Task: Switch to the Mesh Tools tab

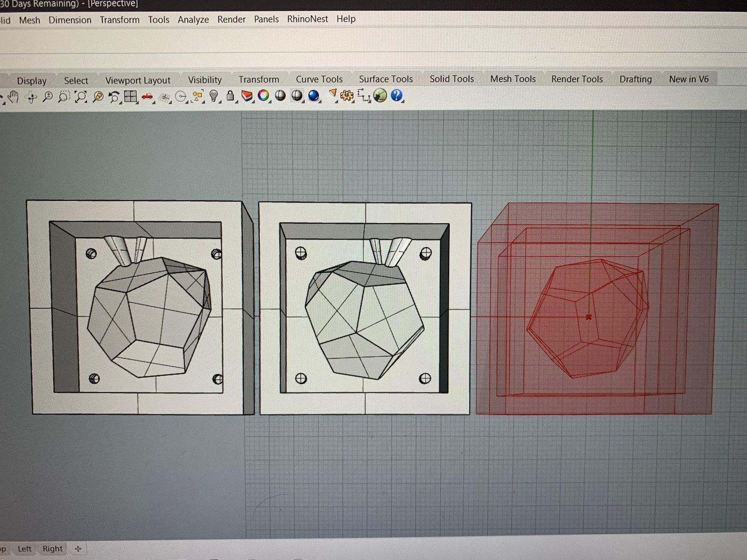Action: (513, 79)
